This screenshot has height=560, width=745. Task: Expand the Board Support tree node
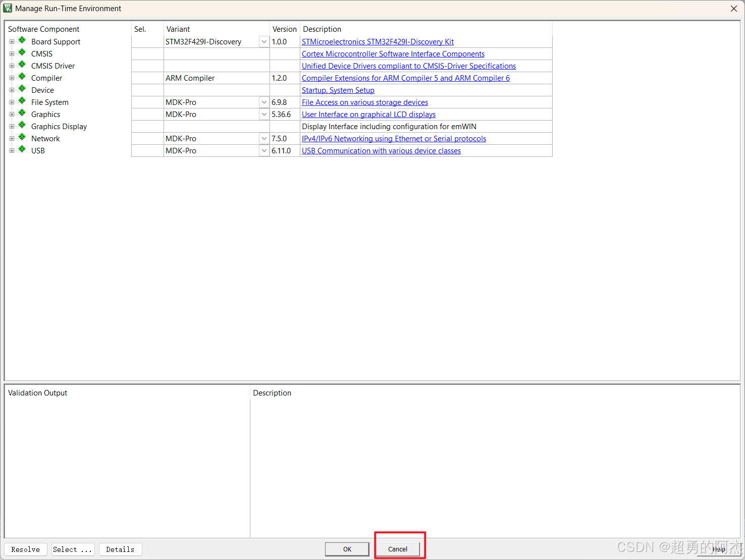tap(12, 42)
